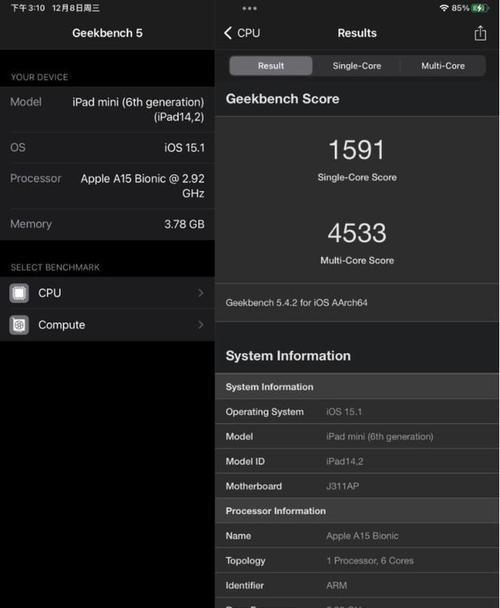Tap the Geekbench 5 sidebar title
Image resolution: width=500 pixels, height=608 pixels.
tap(107, 33)
